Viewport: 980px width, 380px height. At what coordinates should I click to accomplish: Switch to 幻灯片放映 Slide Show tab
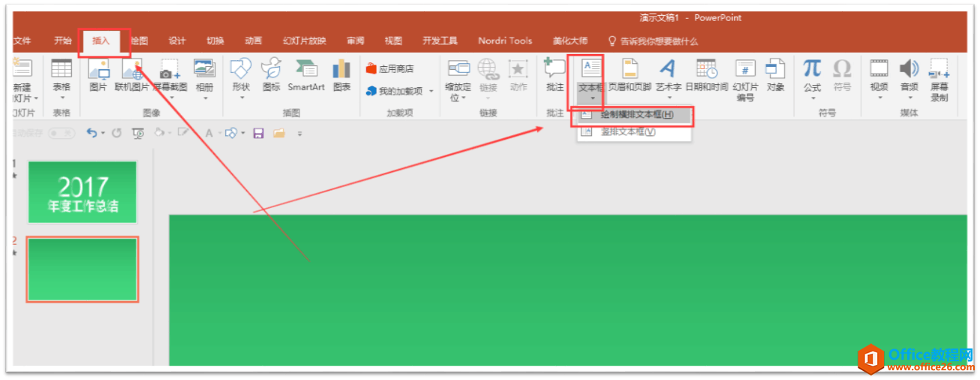(304, 41)
